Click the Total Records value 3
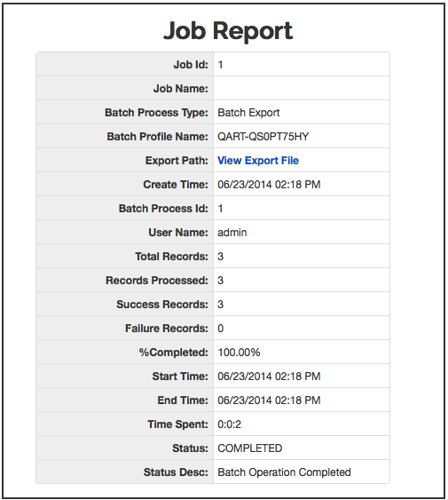Image resolution: width=448 pixels, height=500 pixels. (x=221, y=257)
